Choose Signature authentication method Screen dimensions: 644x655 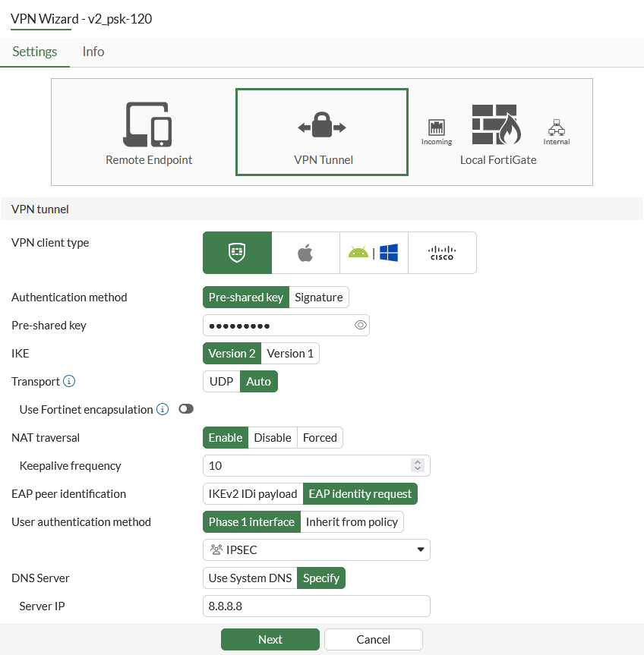pyautogui.click(x=318, y=297)
